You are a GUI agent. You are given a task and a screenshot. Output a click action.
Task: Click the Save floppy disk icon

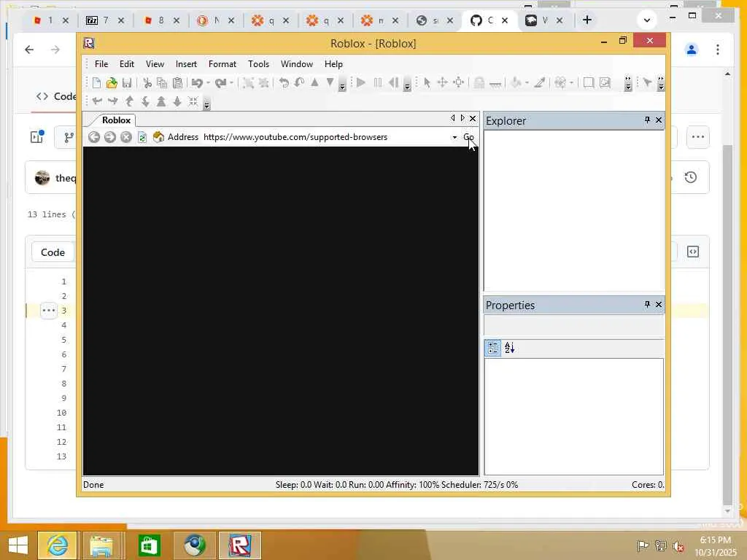pyautogui.click(x=127, y=83)
